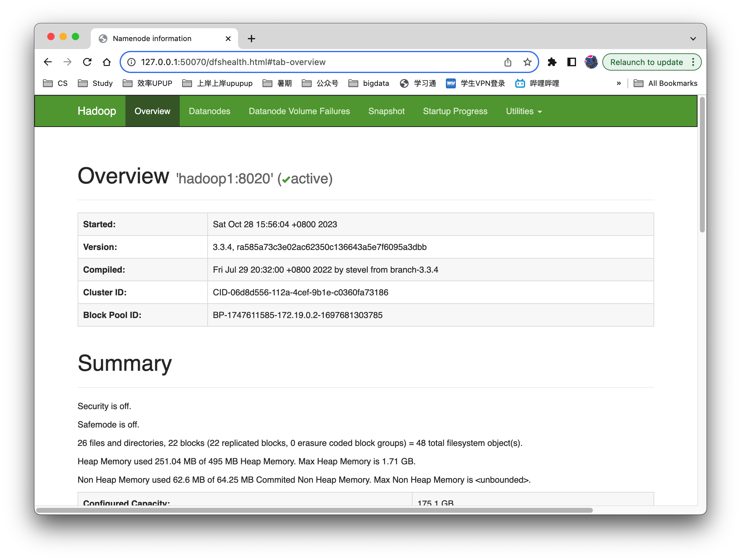Click the bookmark star icon
The width and height of the screenshot is (741, 560).
(x=527, y=62)
